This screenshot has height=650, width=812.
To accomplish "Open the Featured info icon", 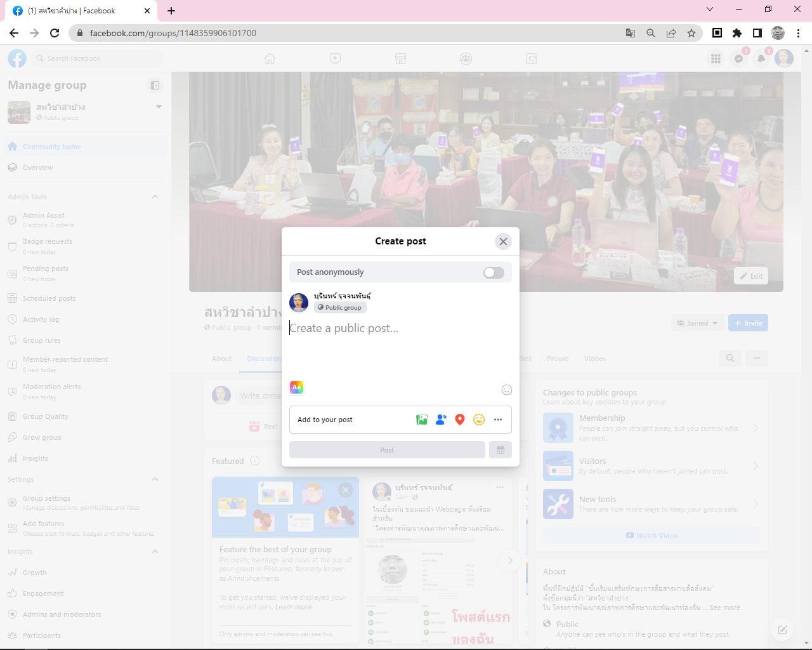I will coord(255,461).
